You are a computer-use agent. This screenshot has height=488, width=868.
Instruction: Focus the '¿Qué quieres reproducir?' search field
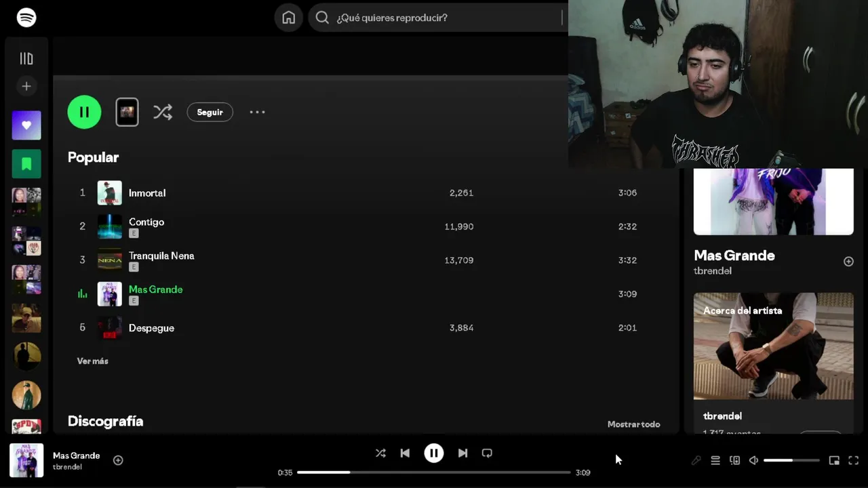click(437, 18)
